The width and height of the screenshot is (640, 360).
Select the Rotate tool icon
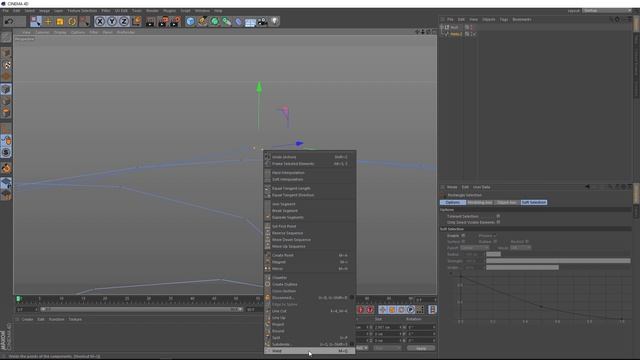pos(72,21)
